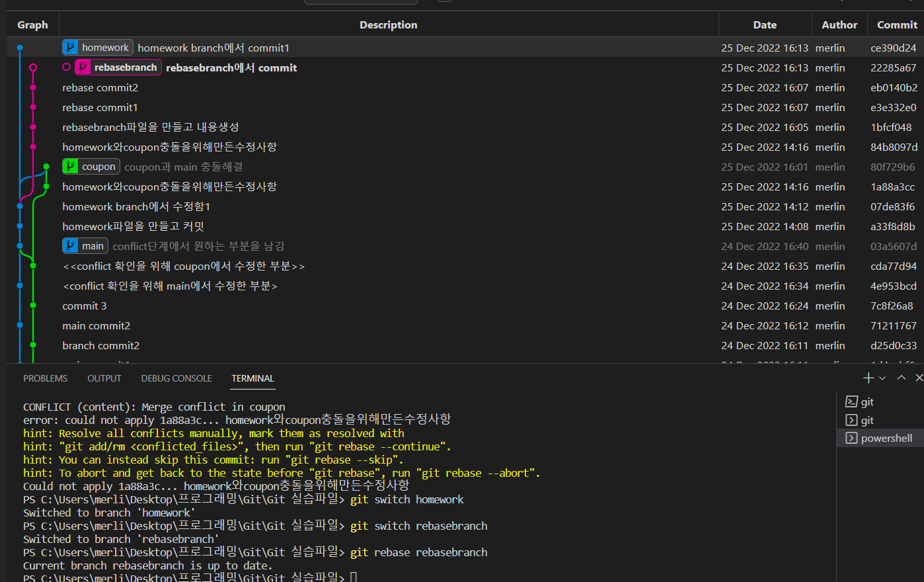Open the DEBUG CONSOLE tab
Viewport: 924px width, 582px height.
[176, 378]
